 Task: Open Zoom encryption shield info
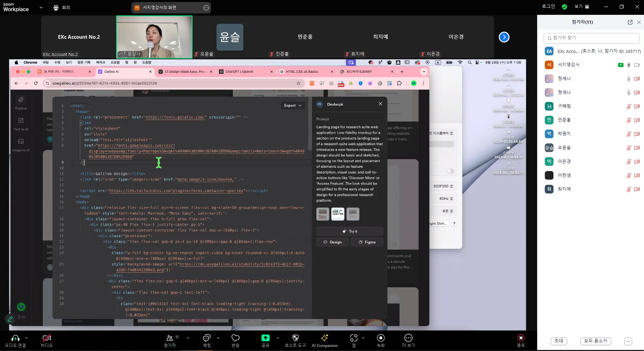tap(564, 7)
